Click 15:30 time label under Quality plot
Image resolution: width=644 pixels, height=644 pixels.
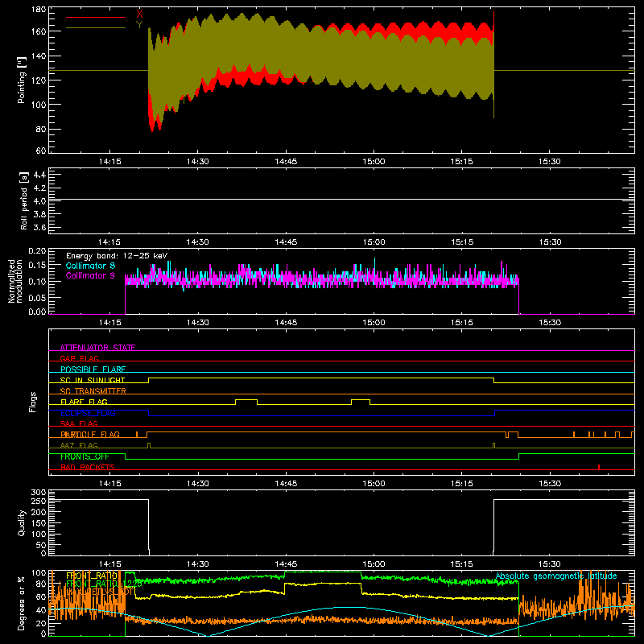[550, 564]
